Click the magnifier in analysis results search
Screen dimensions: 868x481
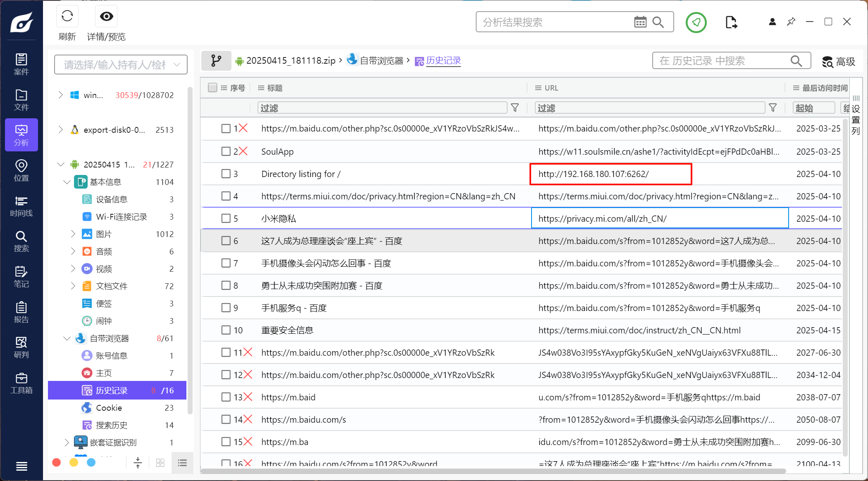coord(658,22)
